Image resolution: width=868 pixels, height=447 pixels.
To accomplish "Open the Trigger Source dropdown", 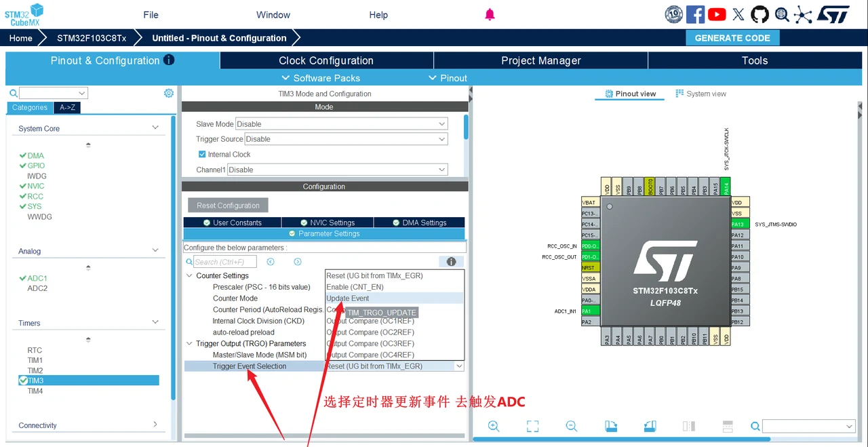I will [x=346, y=139].
